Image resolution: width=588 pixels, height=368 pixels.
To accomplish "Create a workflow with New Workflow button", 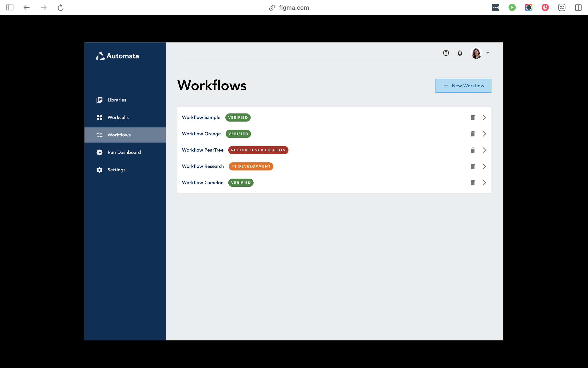I will (463, 86).
